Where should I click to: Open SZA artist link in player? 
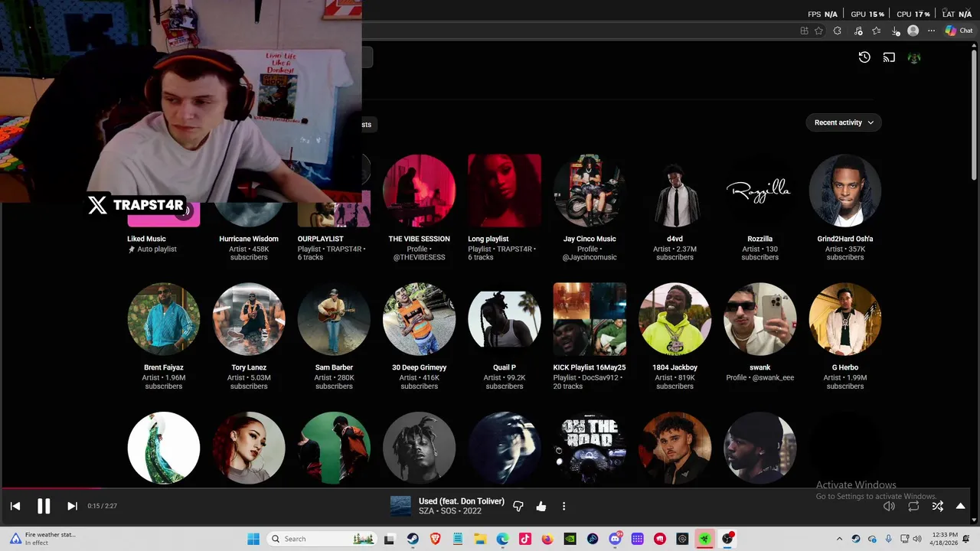426,511
